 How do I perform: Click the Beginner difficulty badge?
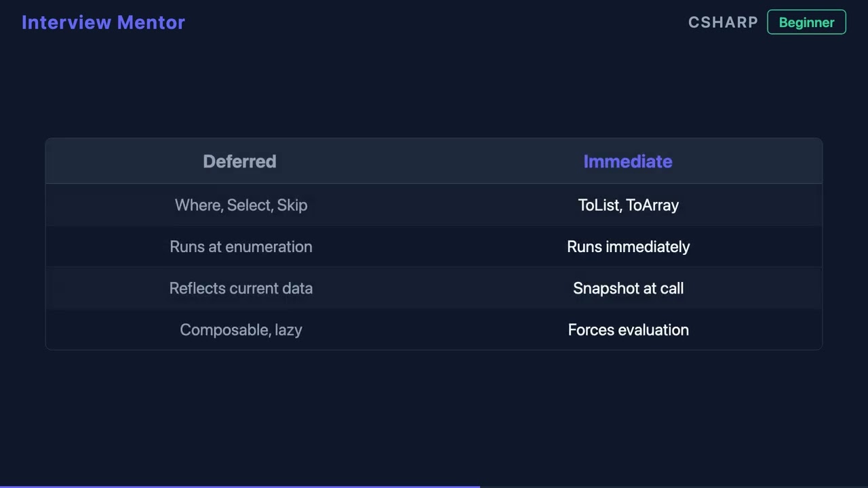pyautogui.click(x=806, y=22)
